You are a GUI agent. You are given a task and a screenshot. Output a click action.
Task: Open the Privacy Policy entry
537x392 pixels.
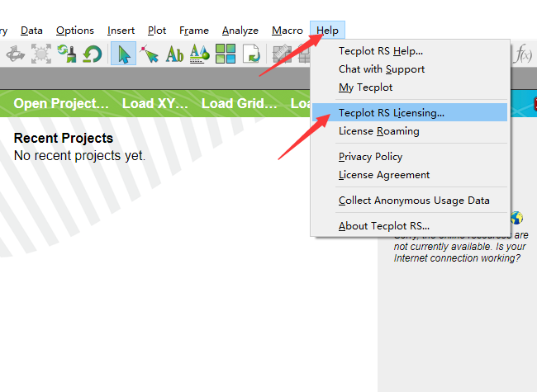tap(409, 156)
